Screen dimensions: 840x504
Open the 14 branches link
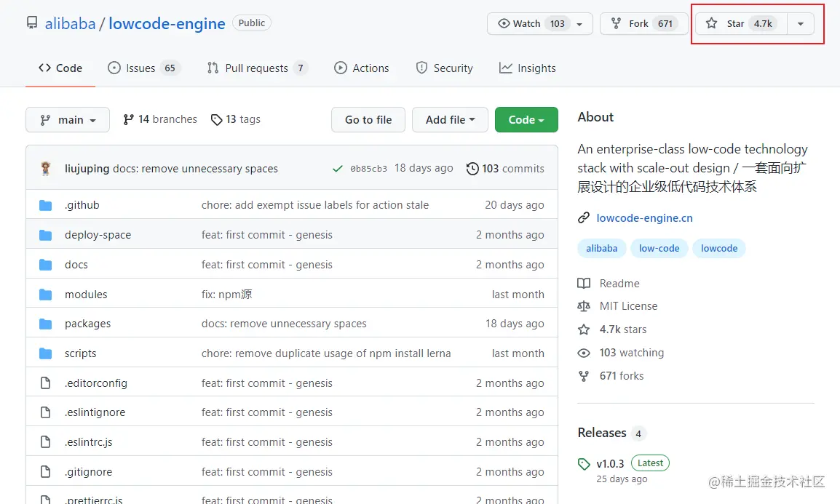[160, 119]
